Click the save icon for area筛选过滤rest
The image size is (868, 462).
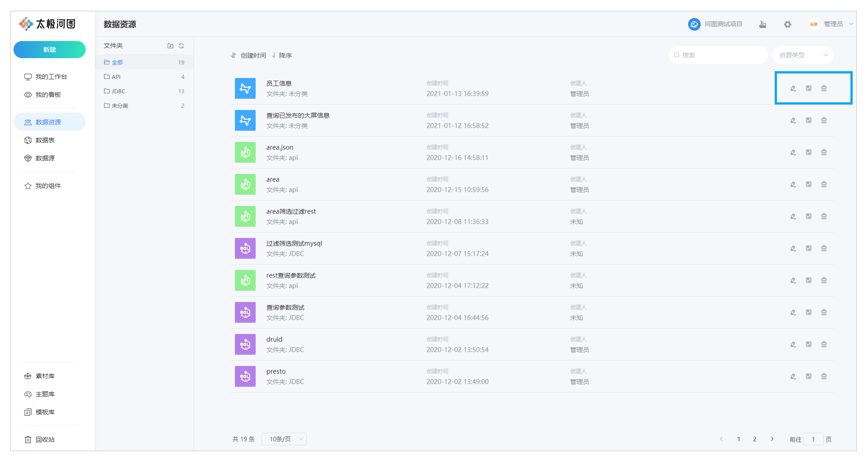point(808,216)
